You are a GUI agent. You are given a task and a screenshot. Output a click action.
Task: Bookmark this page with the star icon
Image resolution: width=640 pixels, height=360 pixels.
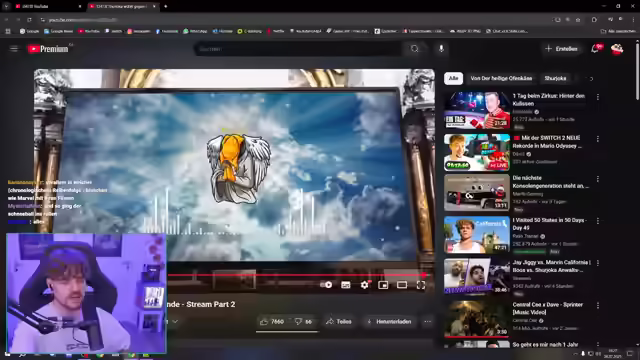[578, 20]
